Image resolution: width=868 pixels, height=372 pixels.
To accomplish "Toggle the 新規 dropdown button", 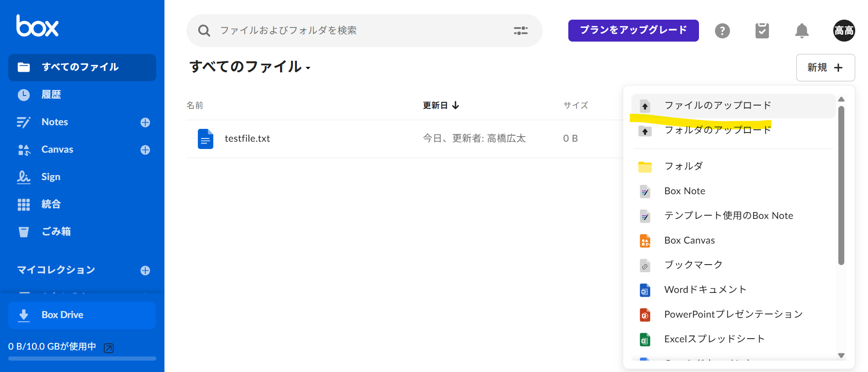I will (x=825, y=68).
